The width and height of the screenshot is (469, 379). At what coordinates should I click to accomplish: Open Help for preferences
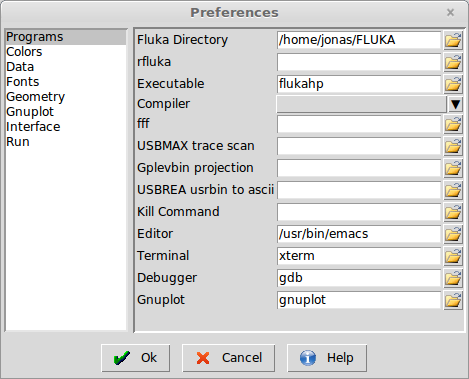coord(327,358)
